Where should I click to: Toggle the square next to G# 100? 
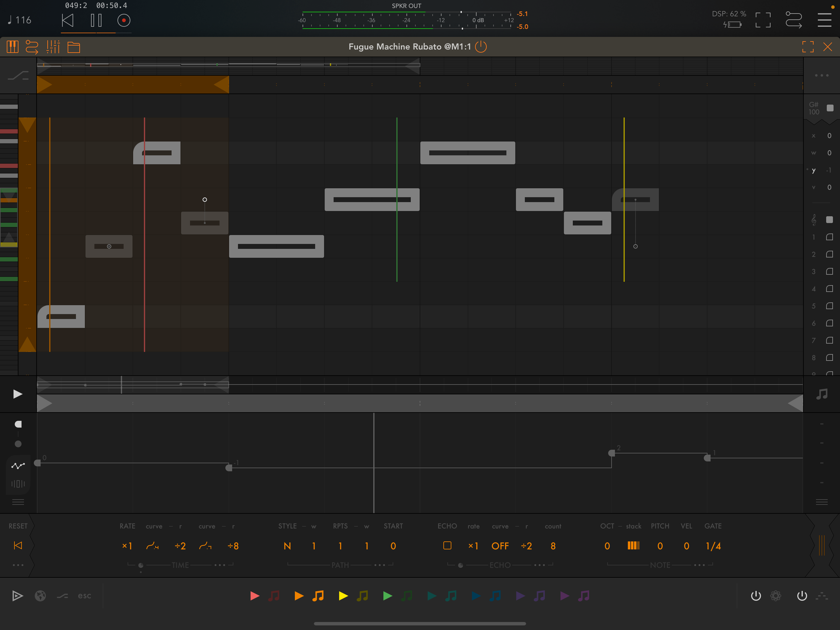(x=830, y=108)
